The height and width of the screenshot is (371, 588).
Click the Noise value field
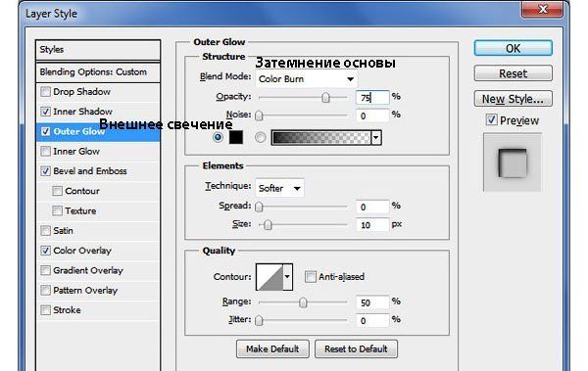pyautogui.click(x=372, y=116)
